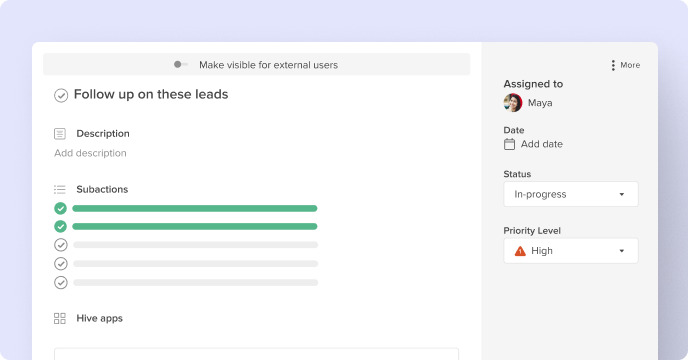Click the assignee name Maya
The image size is (688, 360).
(x=540, y=103)
